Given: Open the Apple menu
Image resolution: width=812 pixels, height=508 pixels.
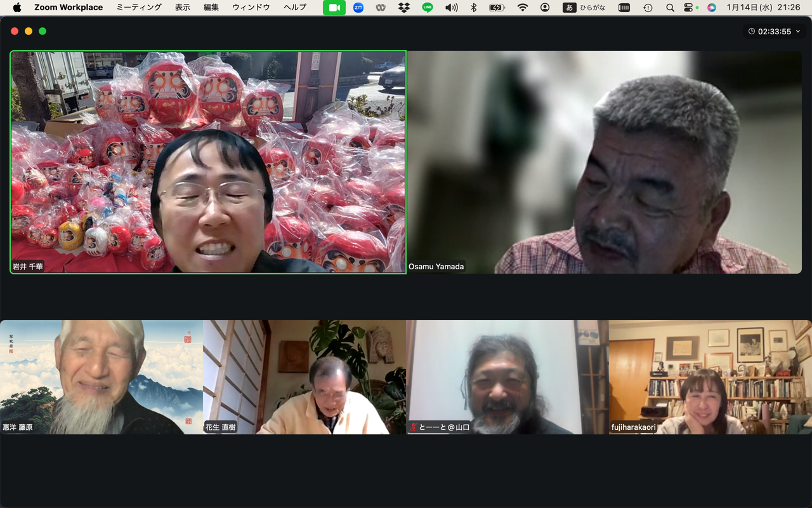Looking at the screenshot, I should pyautogui.click(x=17, y=8).
